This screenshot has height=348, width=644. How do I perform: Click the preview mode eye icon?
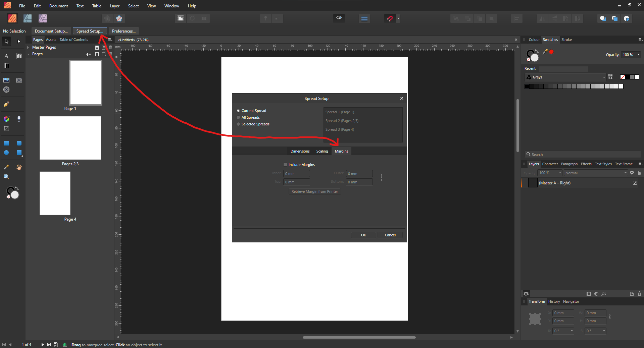[339, 18]
